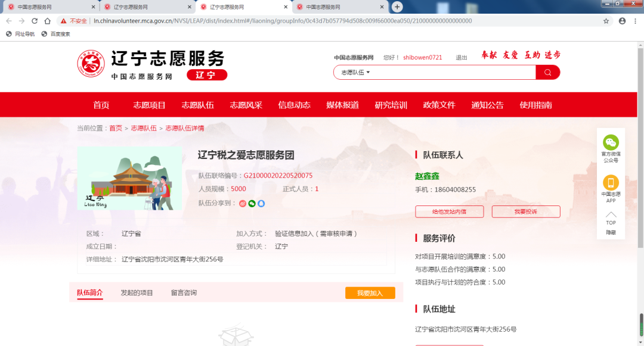The image size is (644, 346).
Task: Share the team to WeChat
Action: pos(252,203)
